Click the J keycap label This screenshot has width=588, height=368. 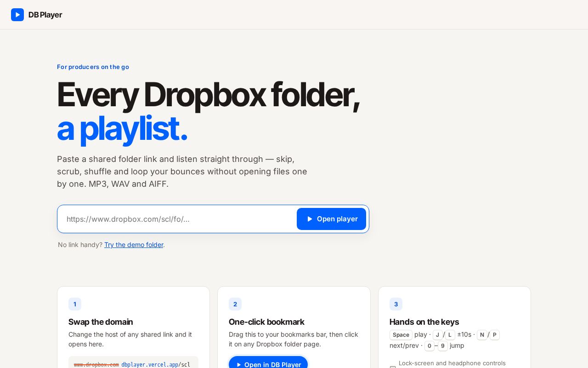[x=438, y=335]
